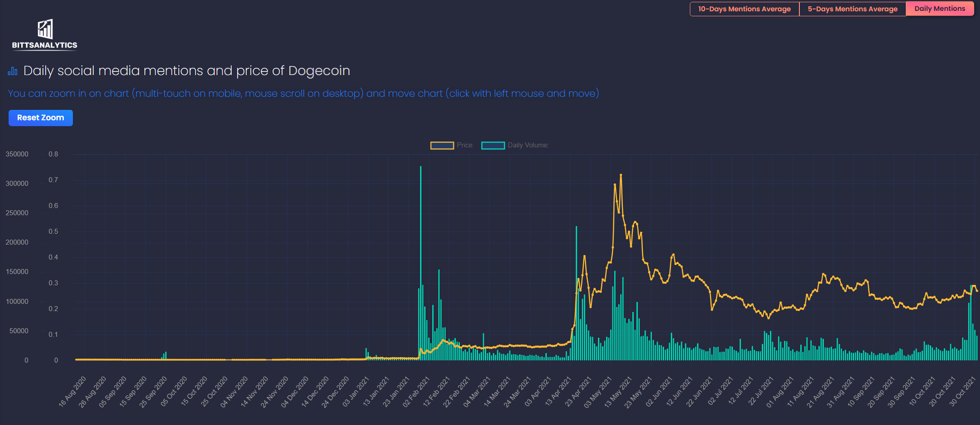Click the '300000' y-axis label
Image resolution: width=980 pixels, height=425 pixels.
(17, 184)
